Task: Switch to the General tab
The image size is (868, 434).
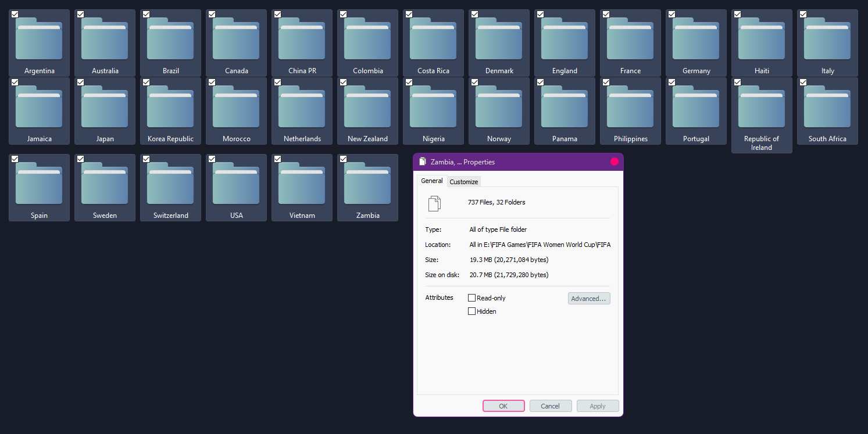Action: click(432, 181)
